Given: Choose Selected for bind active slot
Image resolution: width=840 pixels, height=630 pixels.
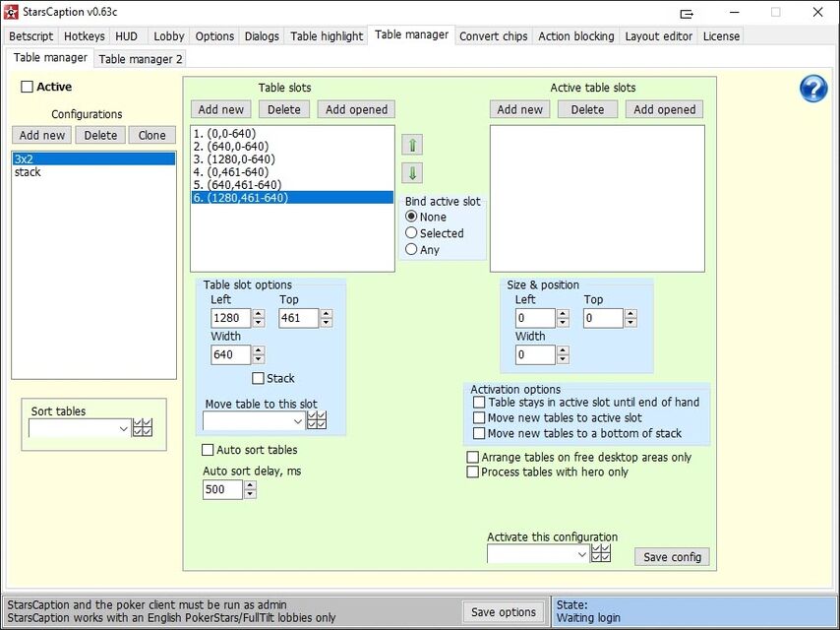Looking at the screenshot, I should (x=411, y=232).
